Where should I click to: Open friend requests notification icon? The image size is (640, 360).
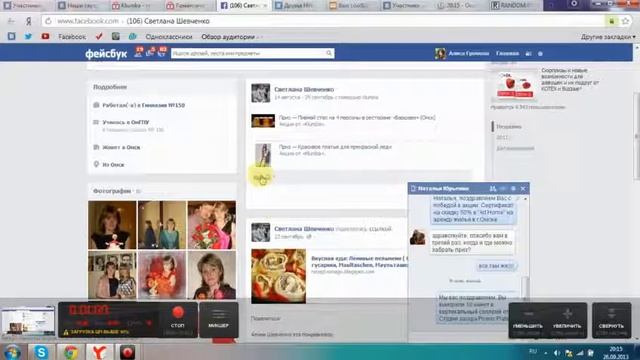tap(138, 52)
